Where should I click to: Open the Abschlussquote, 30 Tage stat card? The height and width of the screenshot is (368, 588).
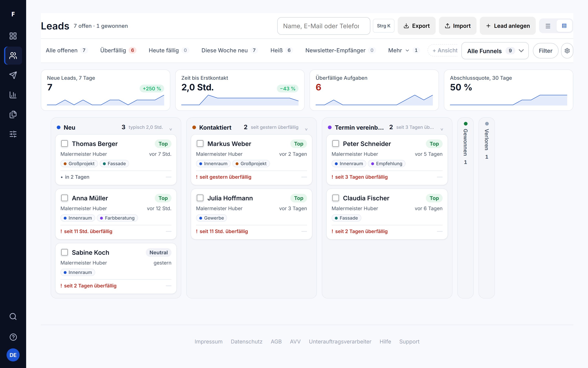(x=509, y=90)
